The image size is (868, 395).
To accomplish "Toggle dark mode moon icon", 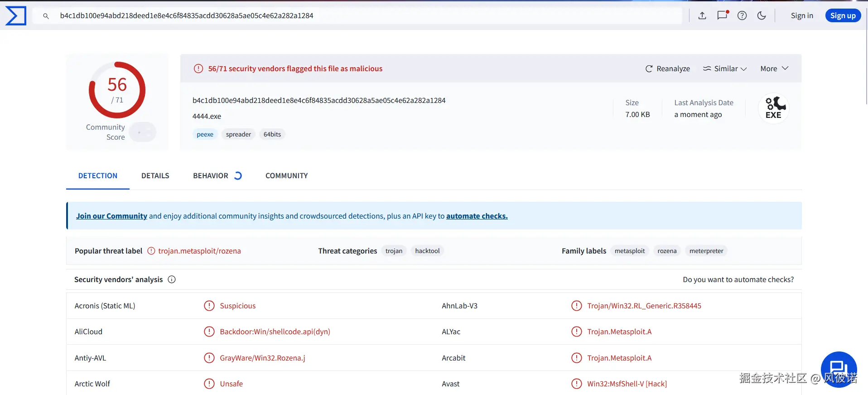I will [762, 16].
